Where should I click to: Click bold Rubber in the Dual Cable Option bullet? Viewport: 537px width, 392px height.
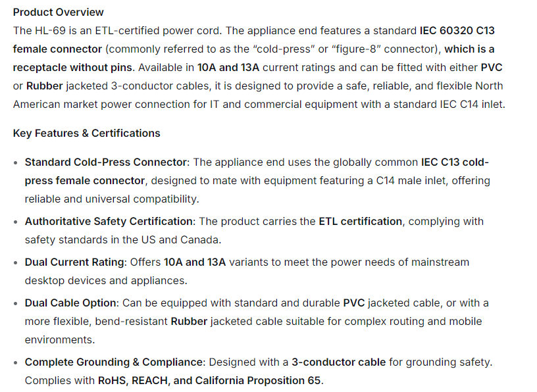tap(189, 321)
